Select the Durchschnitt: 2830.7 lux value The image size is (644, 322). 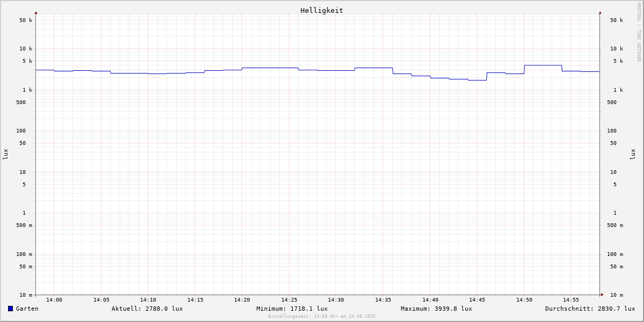tap(590, 309)
